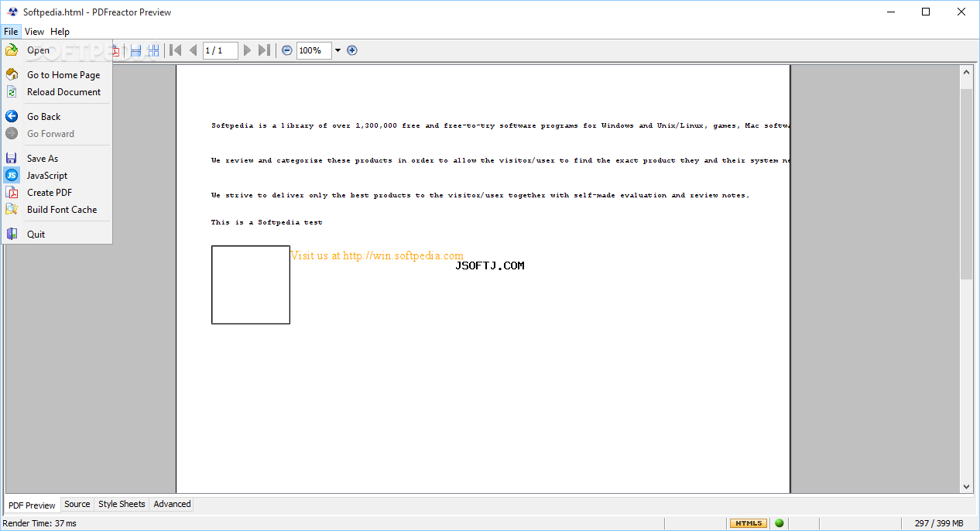Click the multi-page grid view toolbar icon
This screenshot has height=531, width=980.
point(153,50)
